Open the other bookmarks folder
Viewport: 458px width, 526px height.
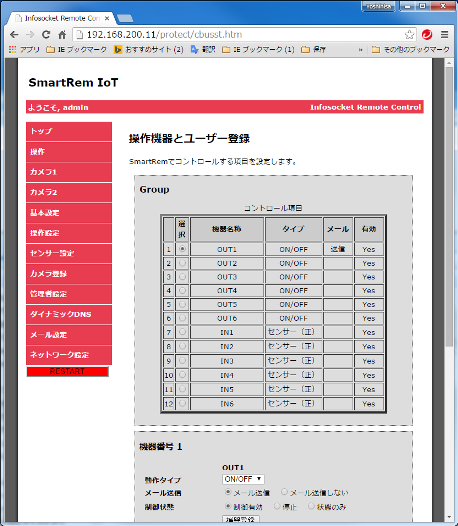click(411, 50)
